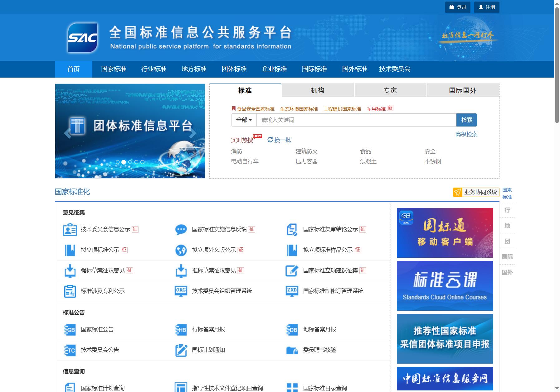Viewport: 560px width, 392px height.
Task: Click the 登录 login button
Action: pos(458,7)
